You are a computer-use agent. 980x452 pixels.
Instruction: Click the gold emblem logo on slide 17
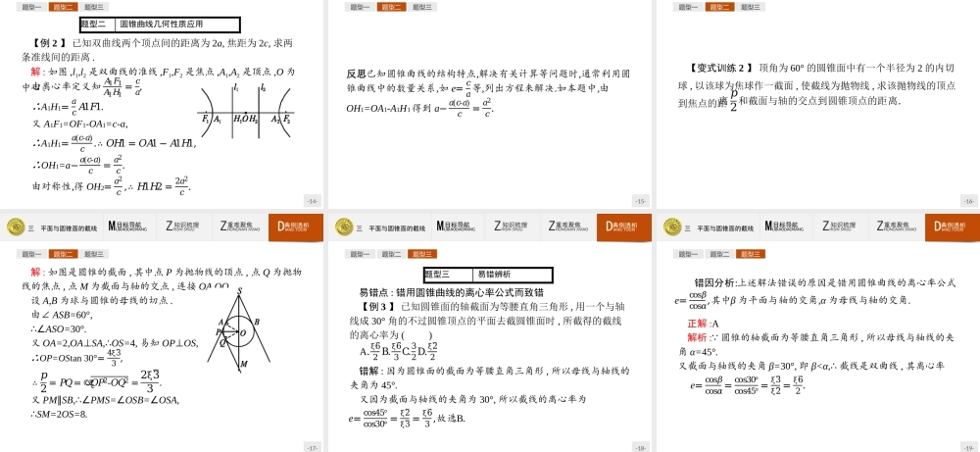(x=16, y=226)
